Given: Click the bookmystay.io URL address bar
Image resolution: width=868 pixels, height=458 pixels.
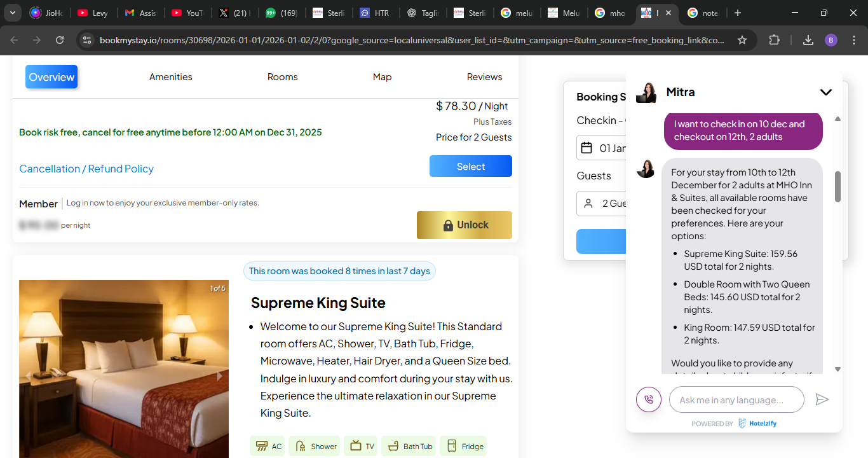Looking at the screenshot, I should (x=412, y=40).
